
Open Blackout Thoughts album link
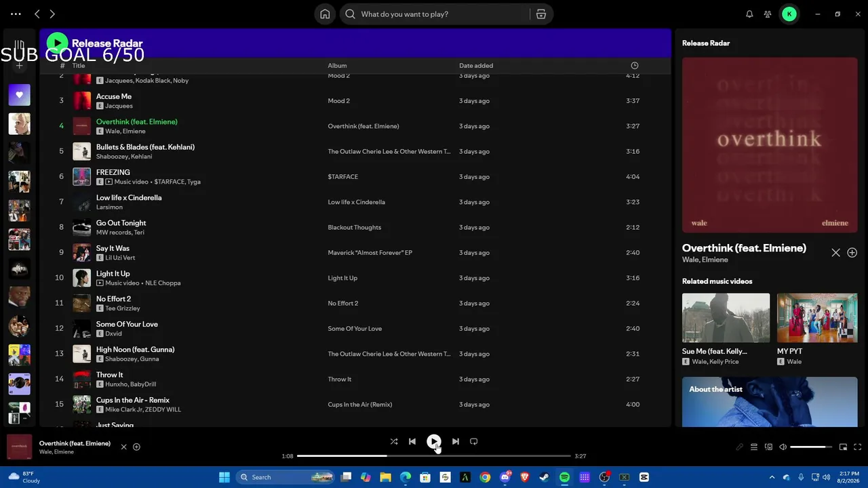(355, 227)
